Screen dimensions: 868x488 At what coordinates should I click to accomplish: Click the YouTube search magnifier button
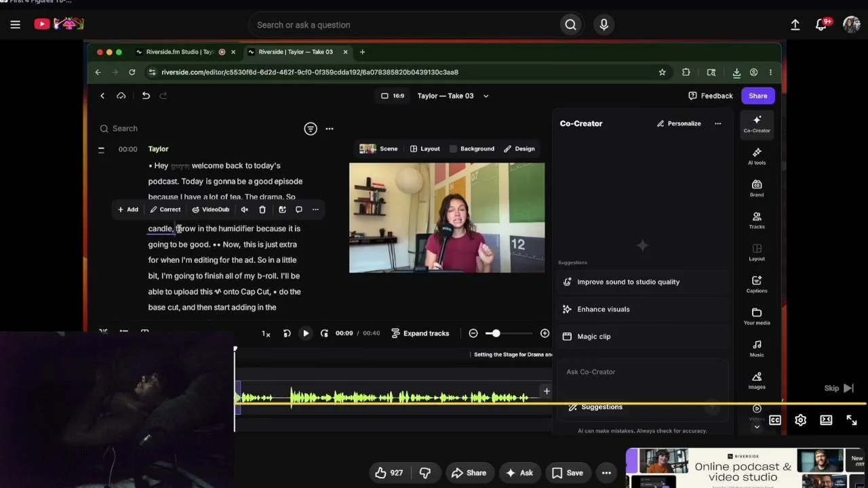click(x=570, y=25)
